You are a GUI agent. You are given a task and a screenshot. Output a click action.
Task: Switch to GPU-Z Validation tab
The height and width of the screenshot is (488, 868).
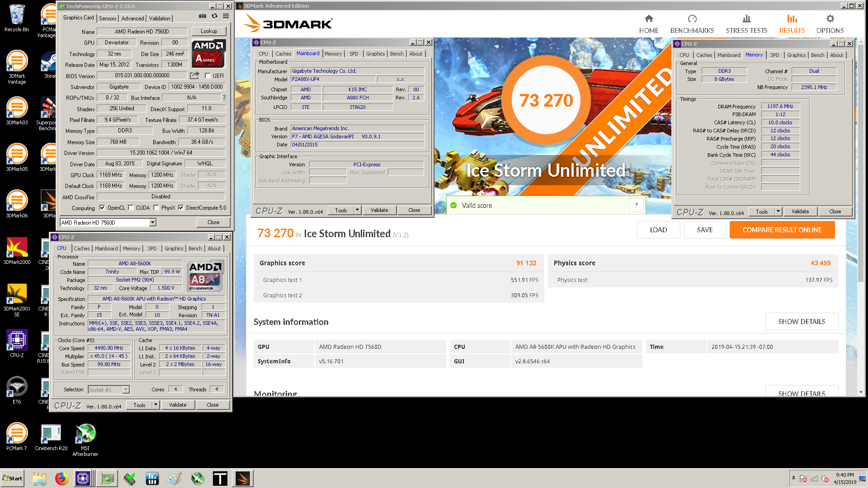pos(160,19)
